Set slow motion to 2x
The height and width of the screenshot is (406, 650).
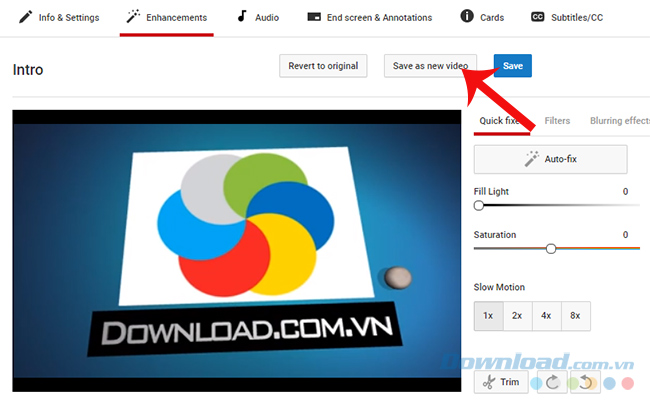click(x=517, y=315)
